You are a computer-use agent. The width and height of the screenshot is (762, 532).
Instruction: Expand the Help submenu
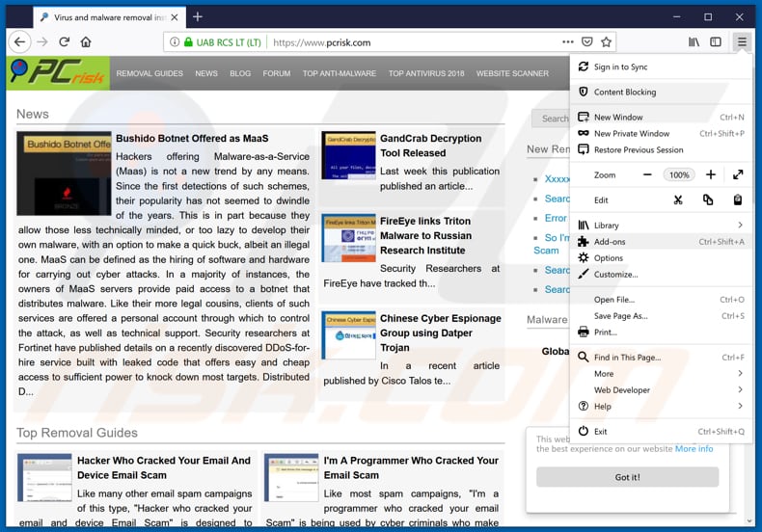[x=740, y=407]
